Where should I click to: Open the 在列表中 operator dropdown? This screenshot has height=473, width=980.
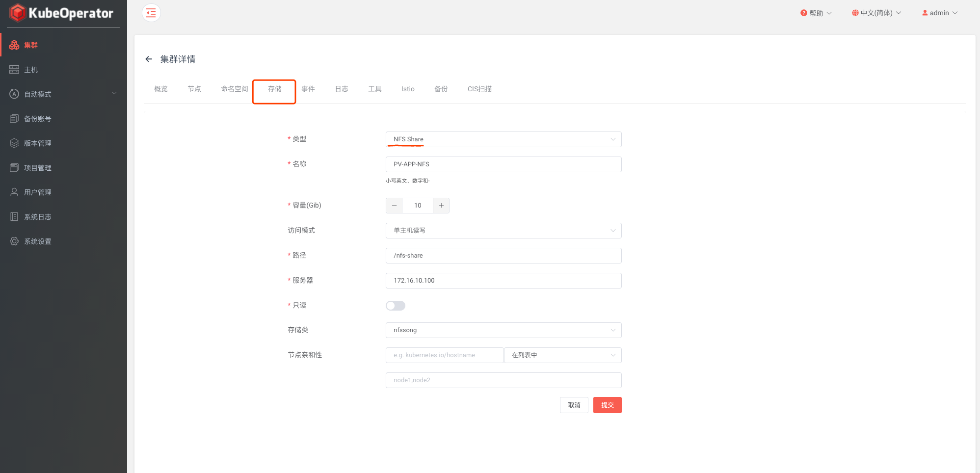[x=563, y=355]
